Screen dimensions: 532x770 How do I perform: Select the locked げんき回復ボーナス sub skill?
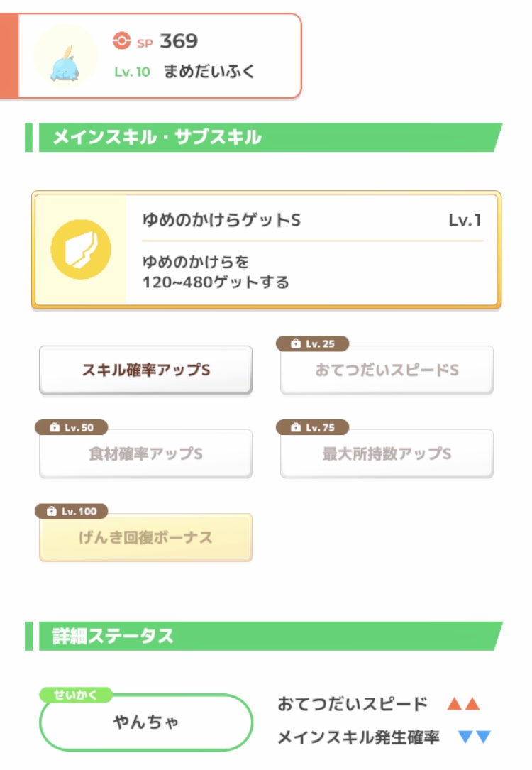tap(145, 538)
